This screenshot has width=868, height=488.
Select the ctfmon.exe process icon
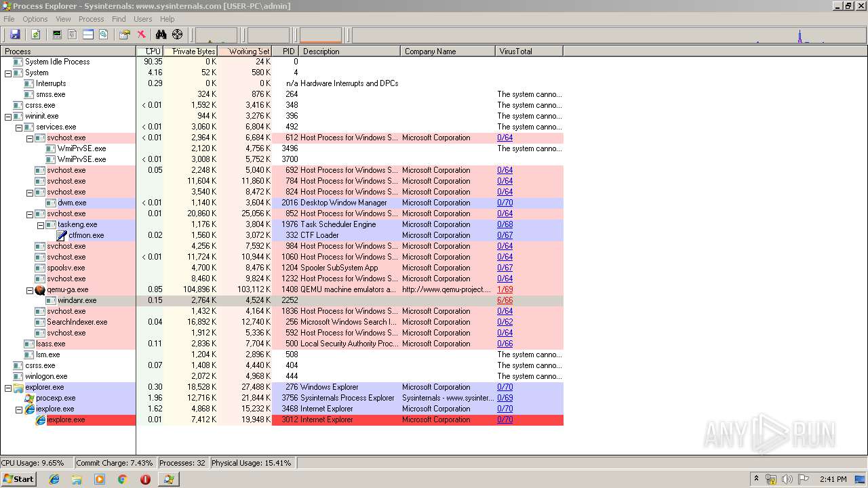[x=62, y=235]
